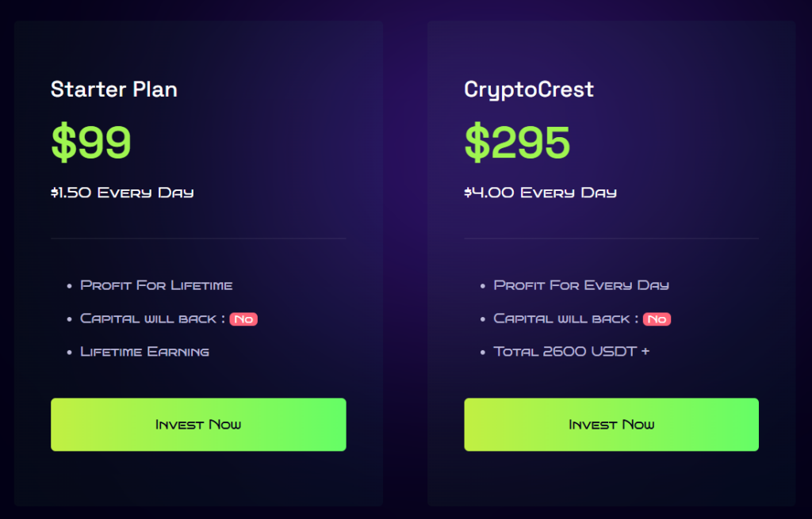Viewport: 812px width, 519px height.
Task: Click the $295 price text
Action: (x=517, y=143)
